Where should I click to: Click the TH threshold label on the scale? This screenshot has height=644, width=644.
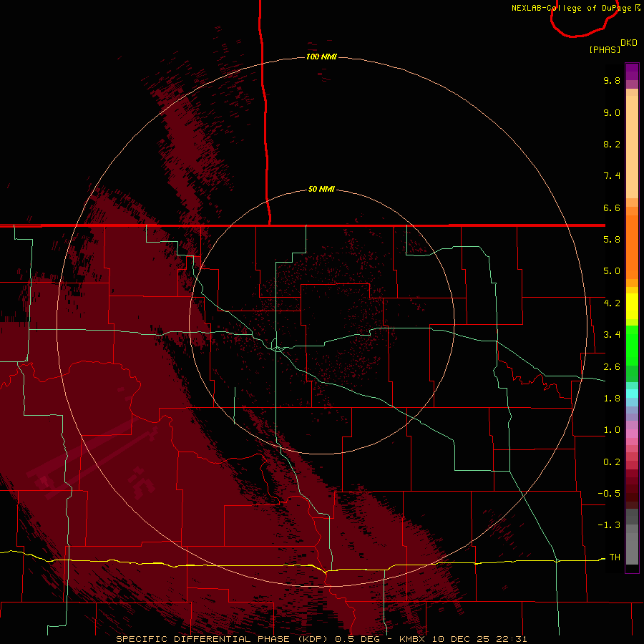tap(615, 557)
